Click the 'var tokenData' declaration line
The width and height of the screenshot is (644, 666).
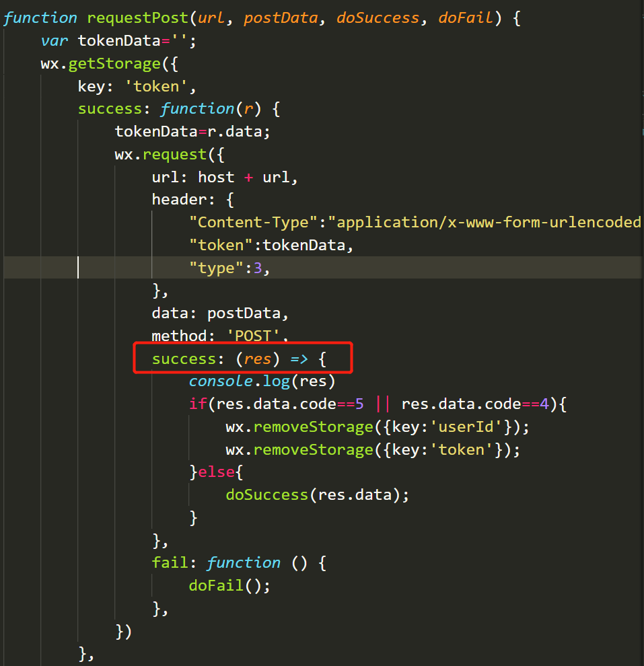[118, 41]
